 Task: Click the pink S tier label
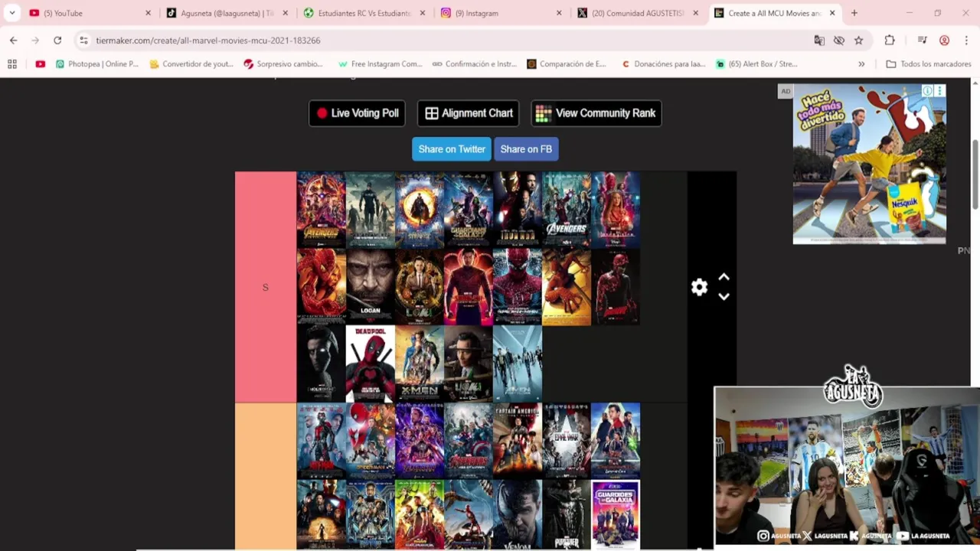click(266, 287)
